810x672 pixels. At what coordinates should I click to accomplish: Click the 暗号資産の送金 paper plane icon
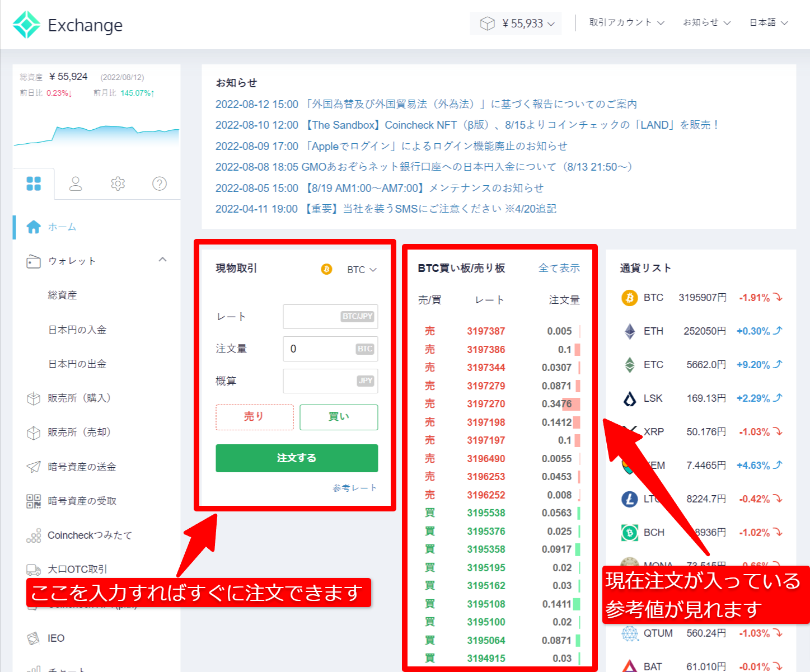34,466
